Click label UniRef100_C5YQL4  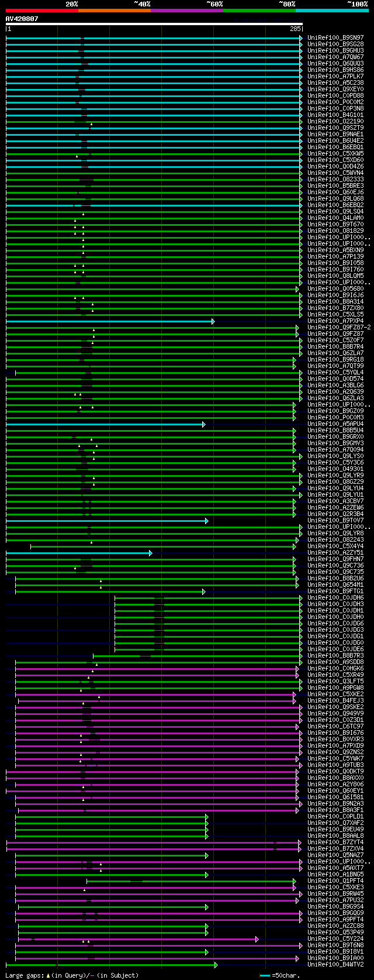coord(335,373)
